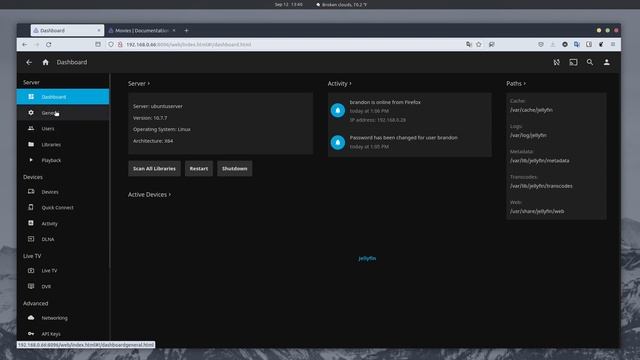The height and width of the screenshot is (360, 640).
Task: Open the SyncPlay icon in header
Action: pos(557,62)
